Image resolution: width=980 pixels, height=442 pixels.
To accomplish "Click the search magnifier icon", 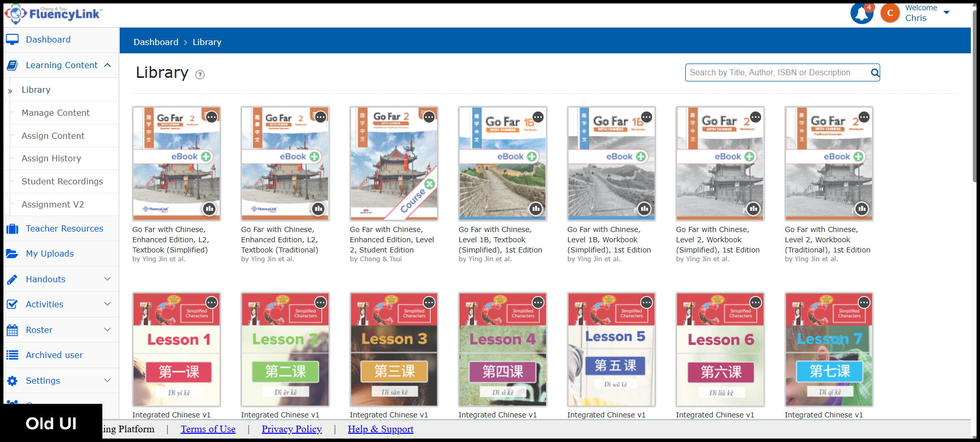I will [x=875, y=73].
